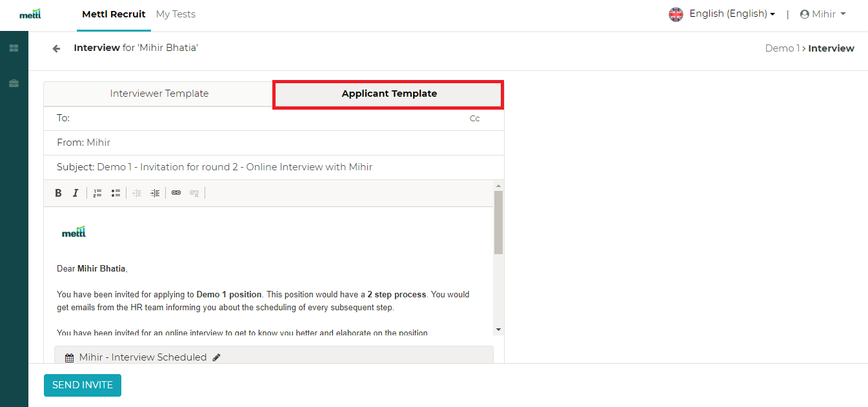Go back using the left arrow icon
Image resolution: width=868 pixels, height=407 pixels.
coord(57,48)
